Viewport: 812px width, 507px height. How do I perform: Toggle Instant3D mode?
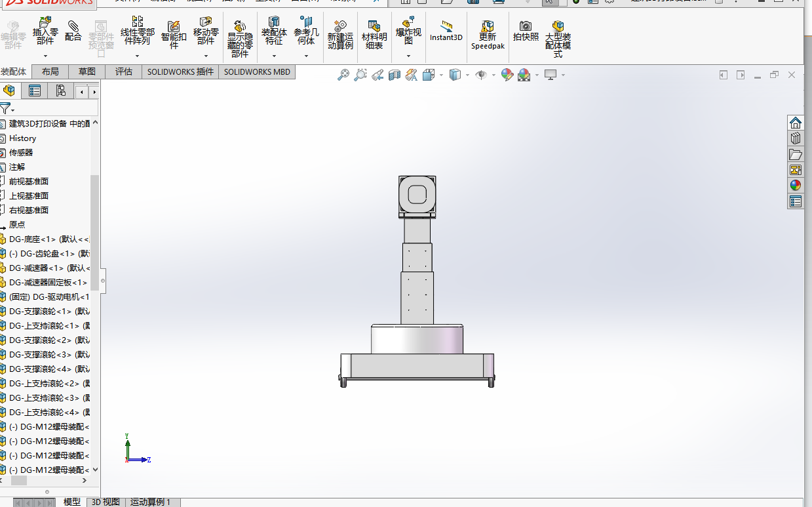click(x=446, y=31)
